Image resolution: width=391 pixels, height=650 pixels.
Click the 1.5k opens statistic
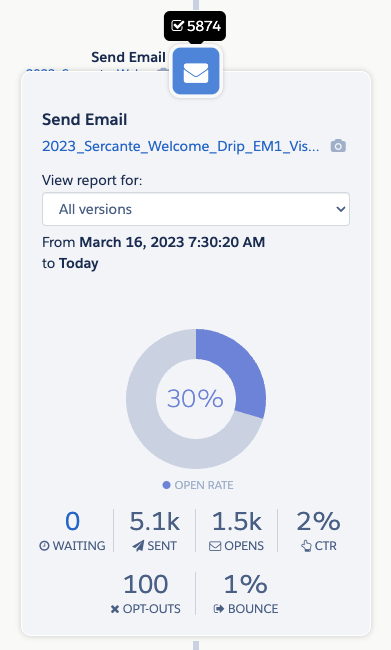[x=236, y=521]
